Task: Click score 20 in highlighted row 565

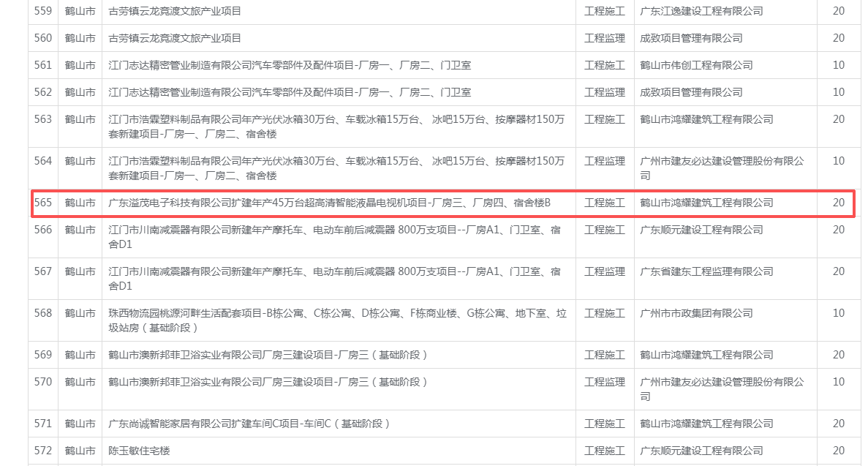Action: (x=838, y=203)
